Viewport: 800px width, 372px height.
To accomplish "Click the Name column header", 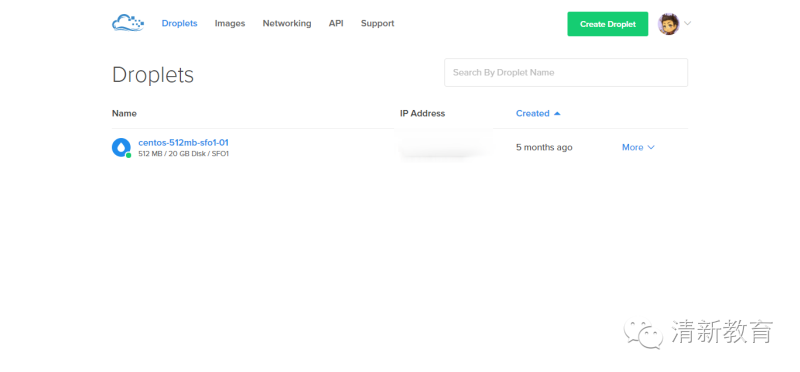I will tap(124, 113).
